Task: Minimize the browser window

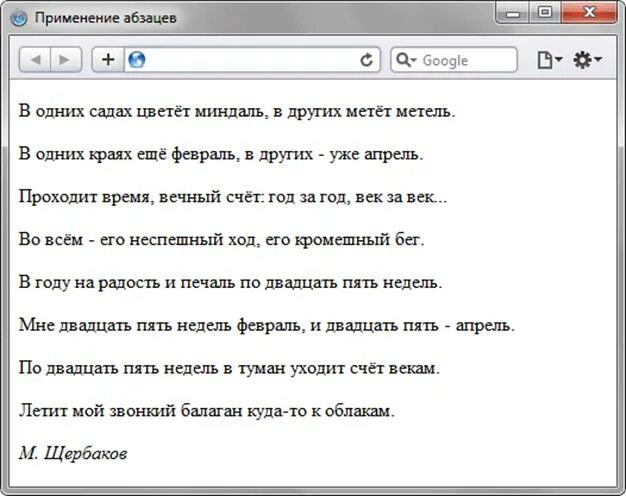Action: [x=513, y=13]
